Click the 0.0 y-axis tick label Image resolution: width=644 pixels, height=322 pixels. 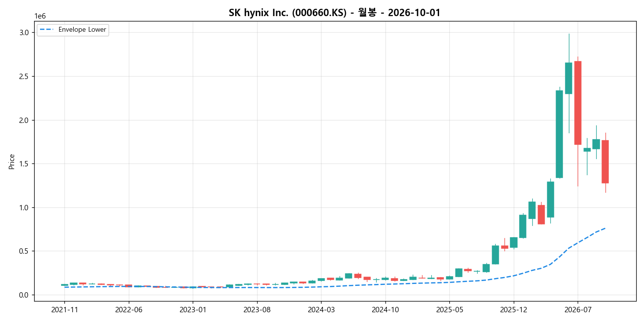(25, 295)
